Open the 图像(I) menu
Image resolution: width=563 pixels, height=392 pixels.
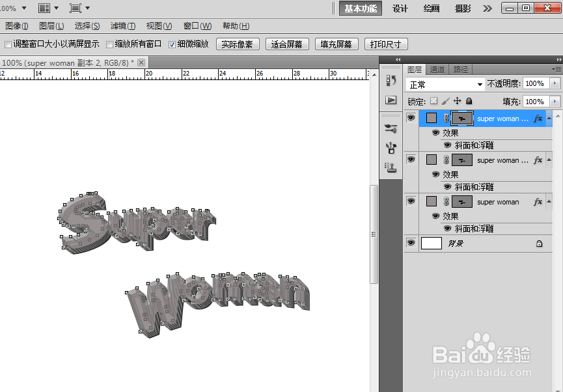coord(16,26)
